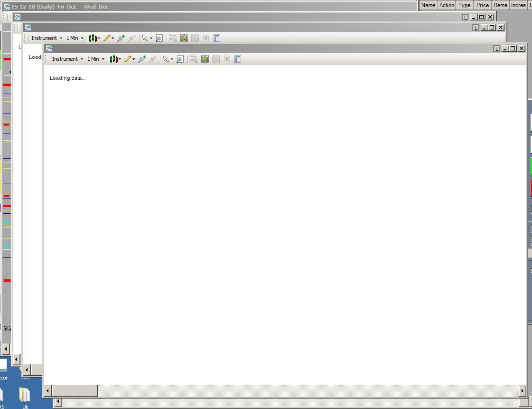Open the Instrument dropdown in the middle chart window
This screenshot has height=409, width=532.
(x=47, y=38)
